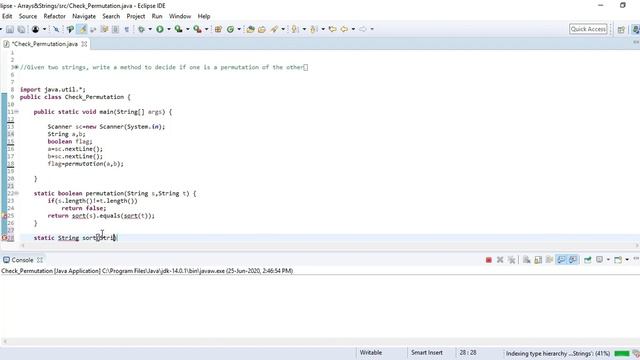Click the New Java Package icon

[218, 29]
